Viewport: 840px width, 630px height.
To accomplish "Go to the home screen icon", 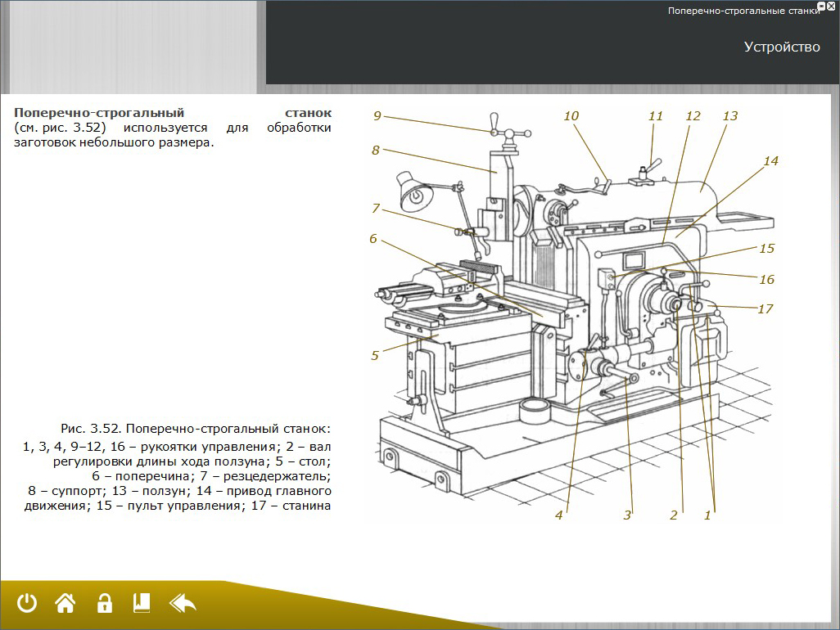I will click(65, 604).
